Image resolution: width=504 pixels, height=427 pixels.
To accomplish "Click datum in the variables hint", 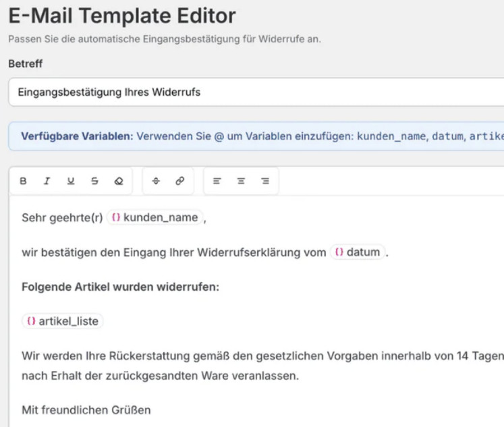I will point(448,136).
